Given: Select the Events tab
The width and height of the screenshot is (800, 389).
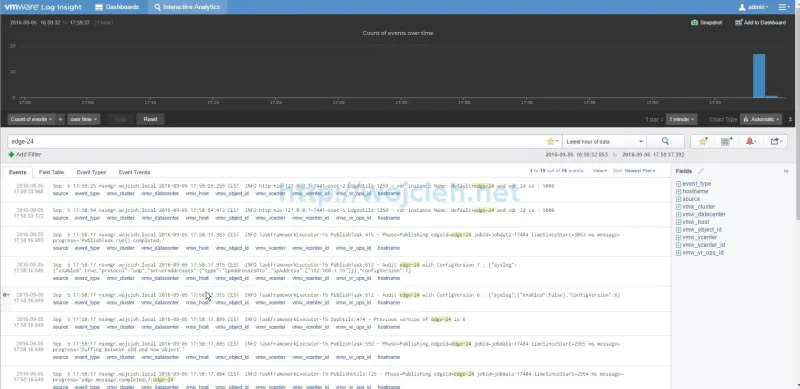Looking at the screenshot, I should pyautogui.click(x=17, y=173).
